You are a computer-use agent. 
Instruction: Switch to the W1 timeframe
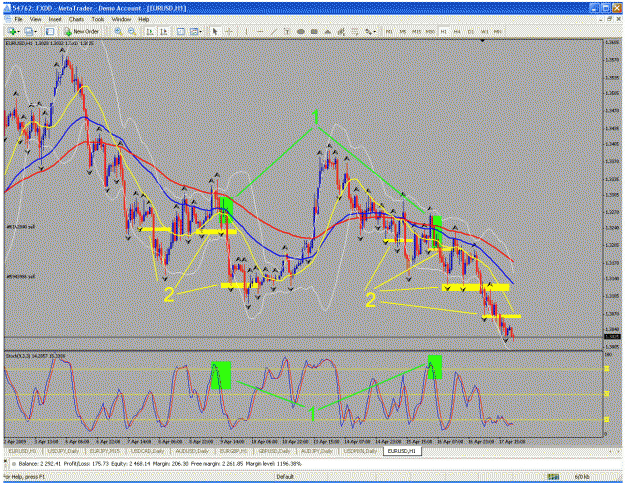coord(484,31)
